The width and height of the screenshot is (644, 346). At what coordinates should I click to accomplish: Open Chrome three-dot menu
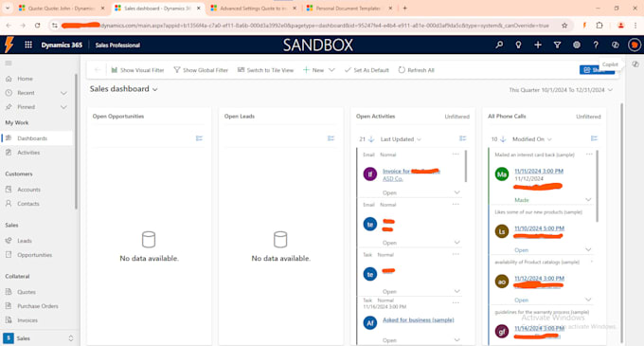click(635, 26)
